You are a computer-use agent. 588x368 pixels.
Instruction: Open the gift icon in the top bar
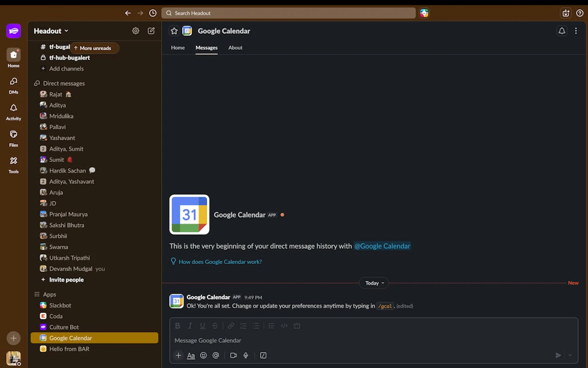[x=566, y=13]
